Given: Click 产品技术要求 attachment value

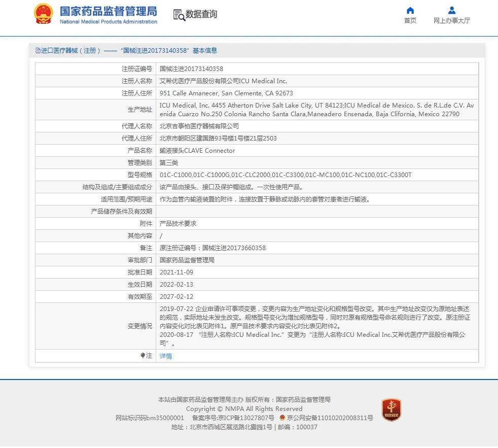Looking at the screenshot, I should coord(178,224).
